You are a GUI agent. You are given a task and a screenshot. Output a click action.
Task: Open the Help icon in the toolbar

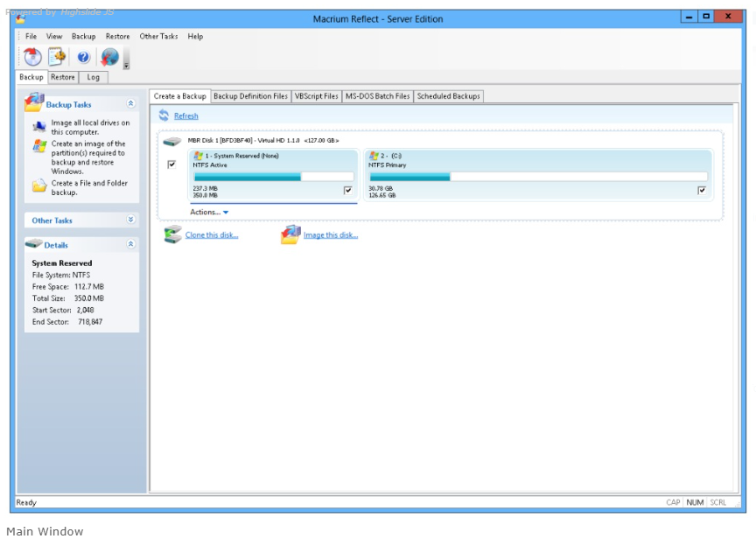click(x=82, y=56)
